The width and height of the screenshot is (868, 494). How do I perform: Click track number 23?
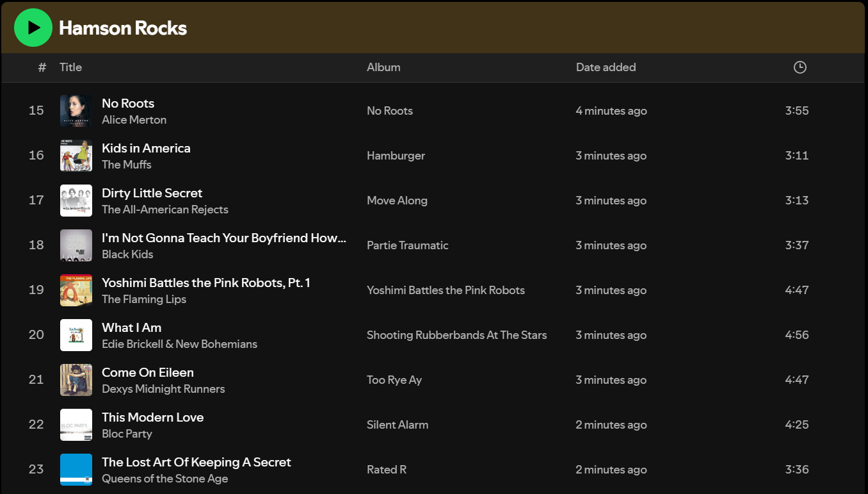36,470
